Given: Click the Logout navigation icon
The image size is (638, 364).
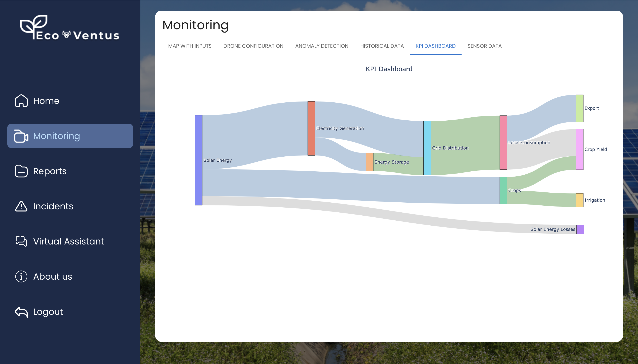Looking at the screenshot, I should [x=21, y=312].
